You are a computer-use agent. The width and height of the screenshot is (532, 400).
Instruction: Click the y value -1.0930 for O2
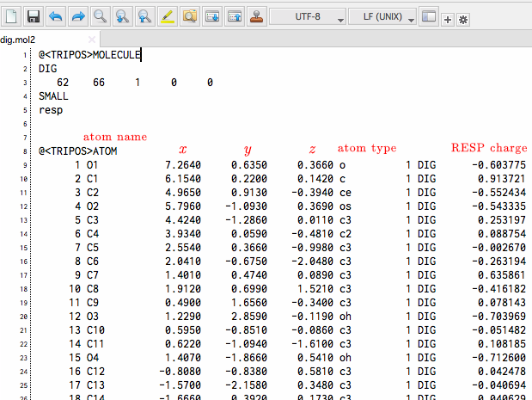pos(247,206)
